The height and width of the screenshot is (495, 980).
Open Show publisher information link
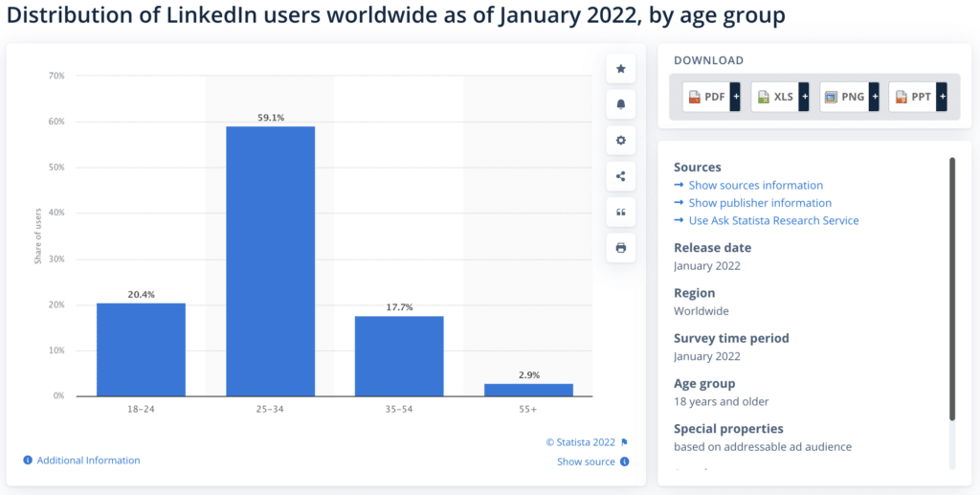pyautogui.click(x=760, y=203)
